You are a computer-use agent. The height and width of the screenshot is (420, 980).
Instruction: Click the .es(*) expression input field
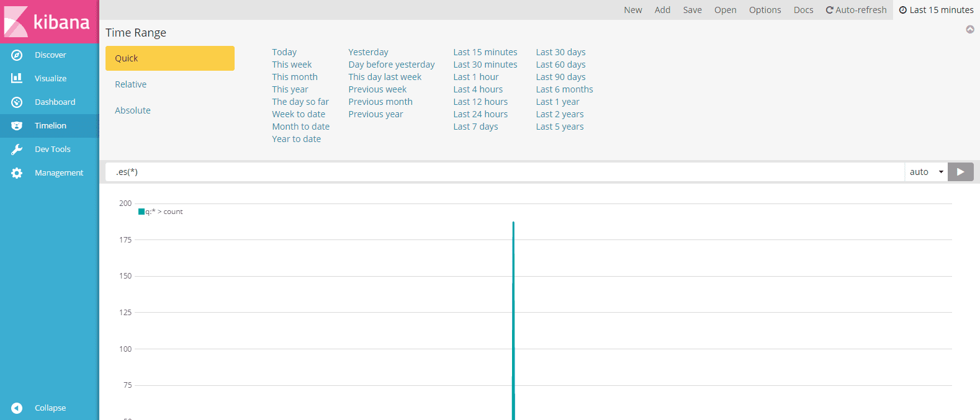point(505,172)
